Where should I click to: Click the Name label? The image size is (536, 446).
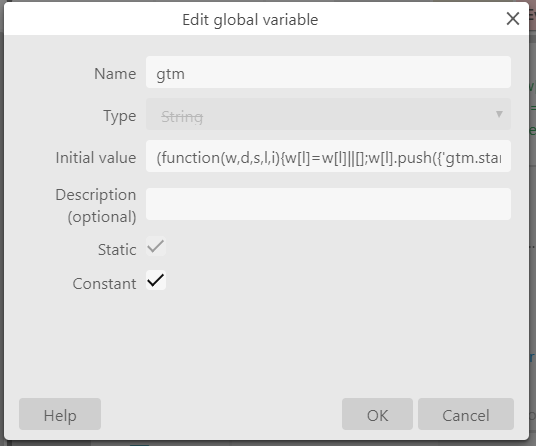pyautogui.click(x=115, y=73)
